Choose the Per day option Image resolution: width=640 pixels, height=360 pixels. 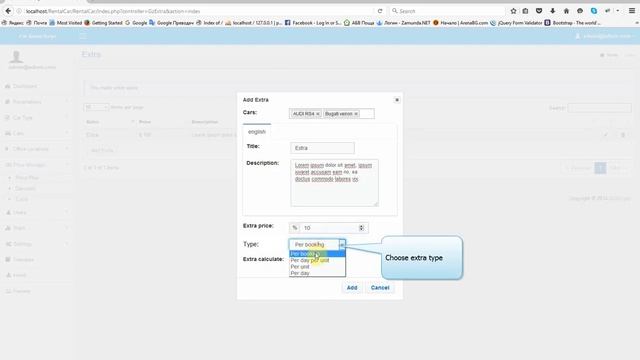317,273
